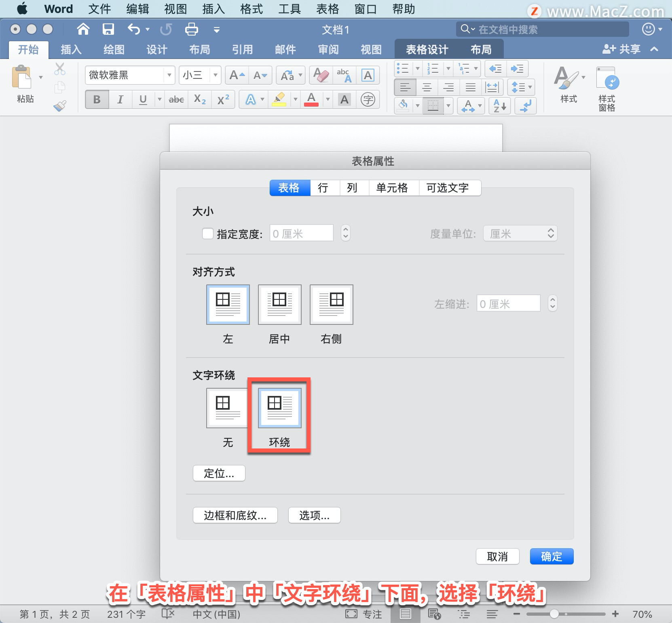Screen dimensions: 672x623
Task: Click the 边框和底纹... button
Action: click(x=235, y=515)
